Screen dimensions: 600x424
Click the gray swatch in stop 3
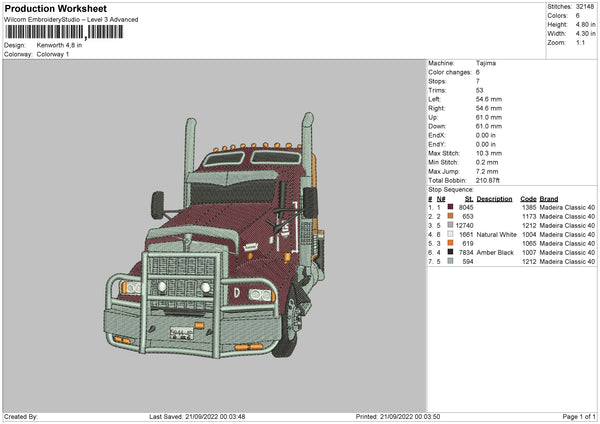pyautogui.click(x=451, y=225)
